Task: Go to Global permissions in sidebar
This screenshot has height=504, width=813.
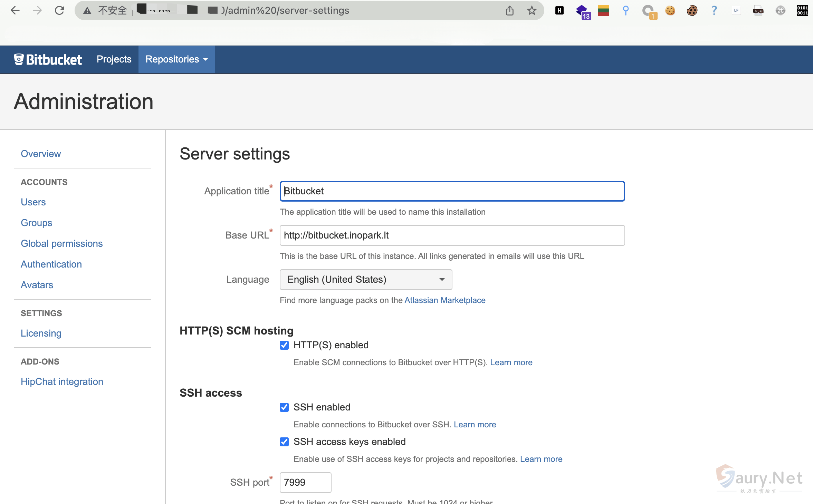Action: click(62, 244)
